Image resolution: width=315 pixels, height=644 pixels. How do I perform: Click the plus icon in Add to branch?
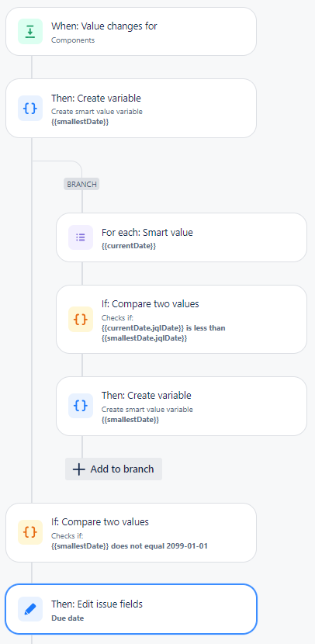(x=78, y=469)
